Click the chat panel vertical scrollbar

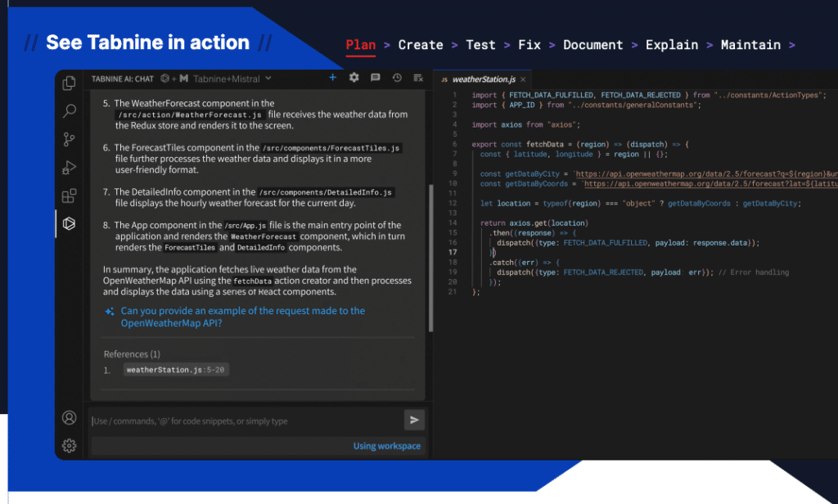click(x=430, y=259)
